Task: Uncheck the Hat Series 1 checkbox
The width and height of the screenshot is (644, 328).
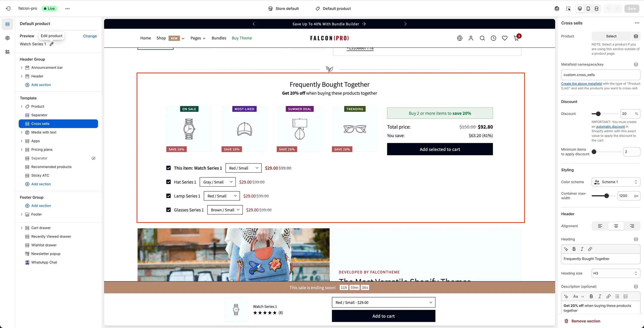Action: [169, 182]
